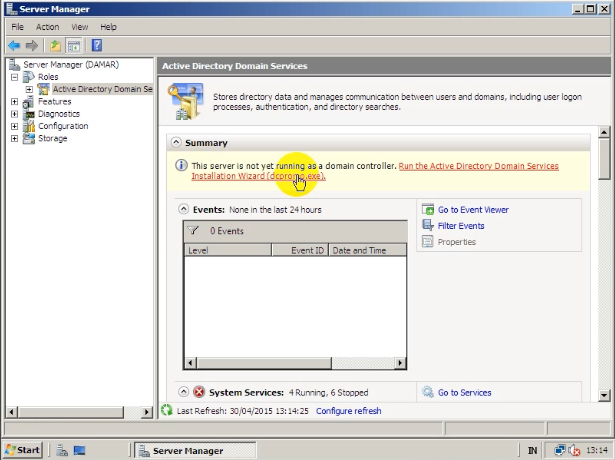Click the network tray icon
615x460 pixels.
click(559, 450)
